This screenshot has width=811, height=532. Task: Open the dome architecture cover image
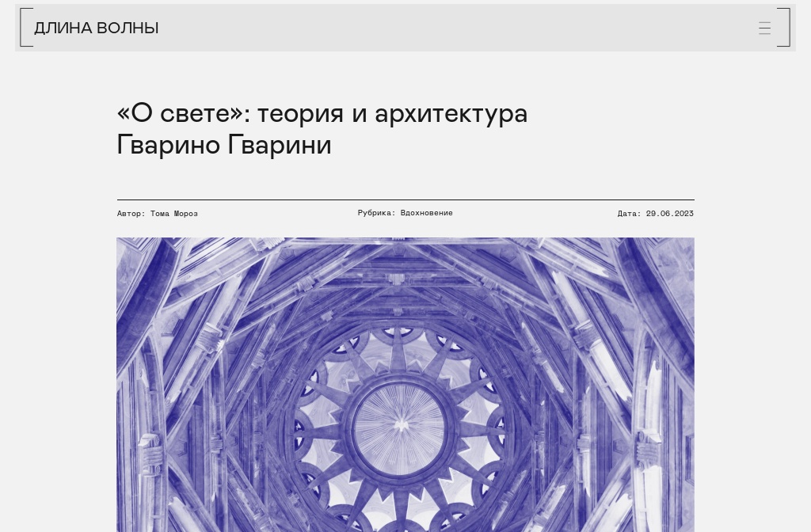(405, 385)
